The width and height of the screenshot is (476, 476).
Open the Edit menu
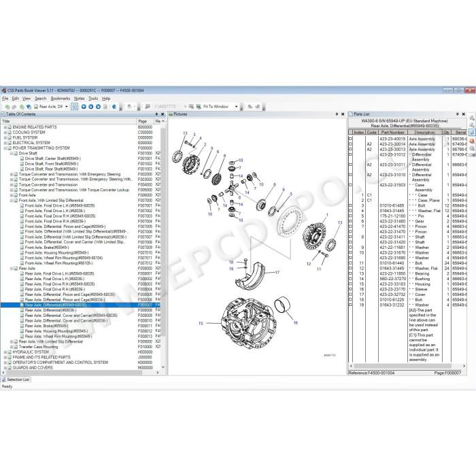point(15,99)
